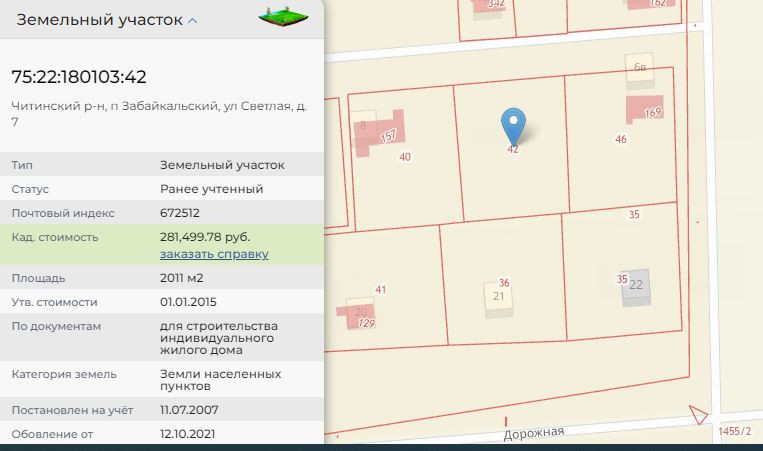763x451 pixels.
Task: Select postal code 672512
Action: point(180,213)
